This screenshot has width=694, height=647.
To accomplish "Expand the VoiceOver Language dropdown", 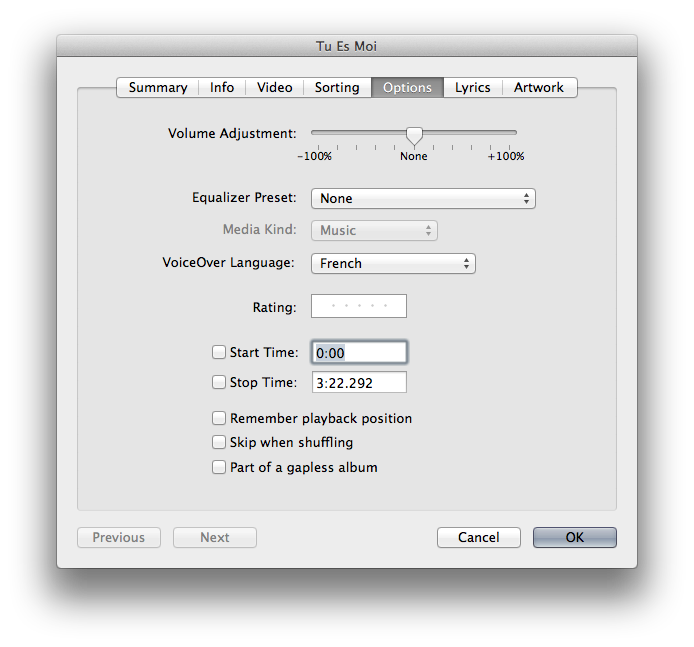I will pyautogui.click(x=393, y=264).
